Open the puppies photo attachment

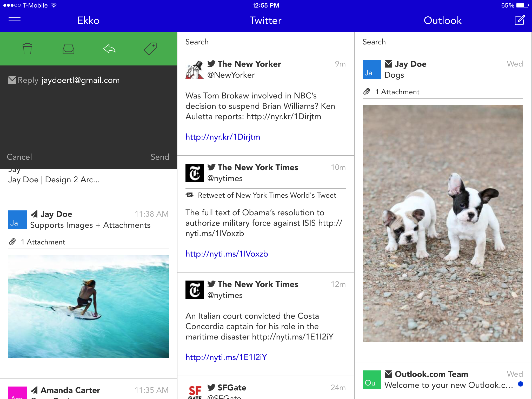point(443,223)
